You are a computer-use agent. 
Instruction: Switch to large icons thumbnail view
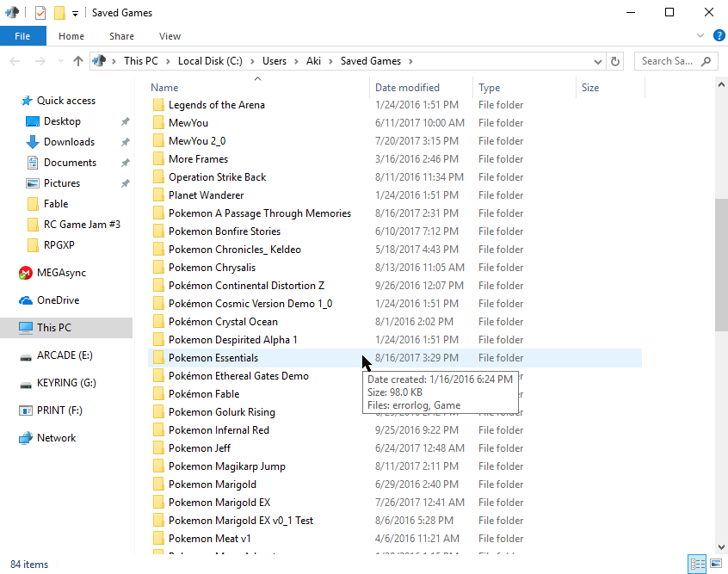tap(715, 565)
